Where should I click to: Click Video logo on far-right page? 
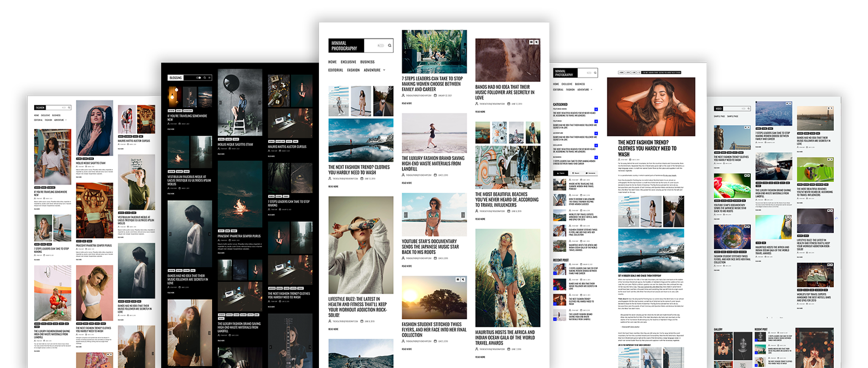(x=718, y=109)
